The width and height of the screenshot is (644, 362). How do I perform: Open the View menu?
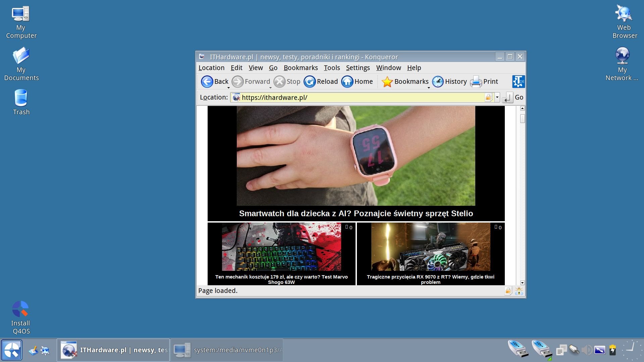point(256,68)
